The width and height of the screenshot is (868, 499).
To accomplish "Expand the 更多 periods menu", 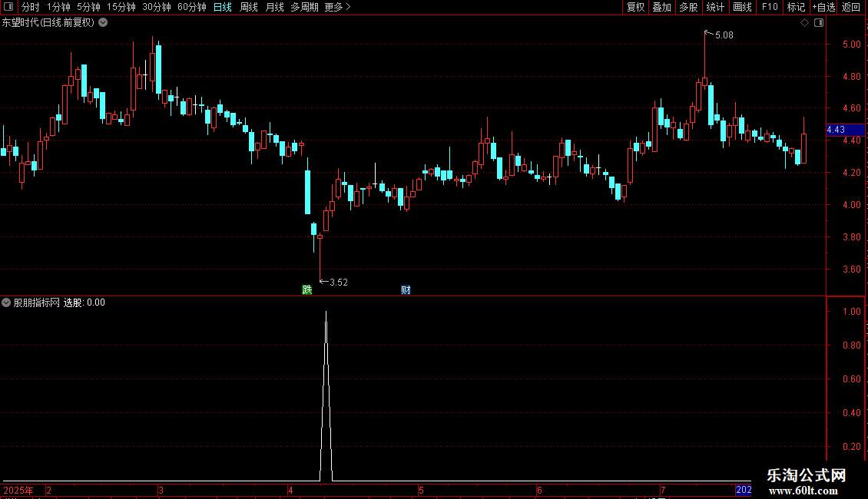I will tap(337, 7).
